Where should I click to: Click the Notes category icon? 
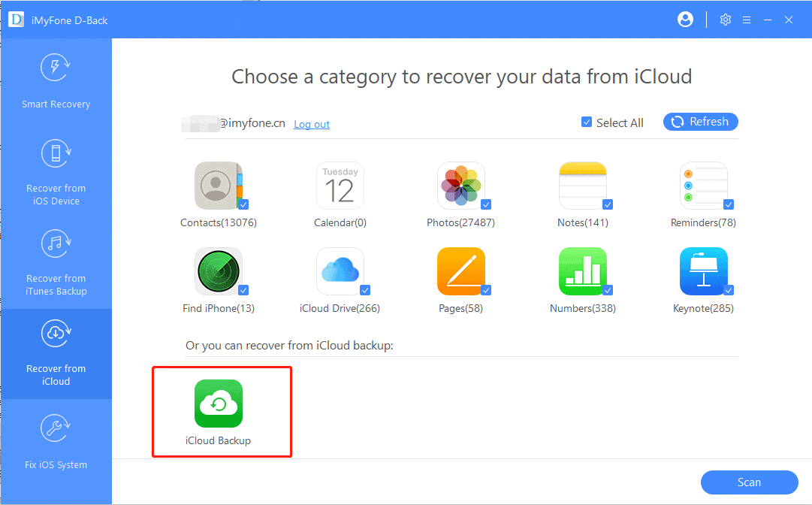[582, 186]
